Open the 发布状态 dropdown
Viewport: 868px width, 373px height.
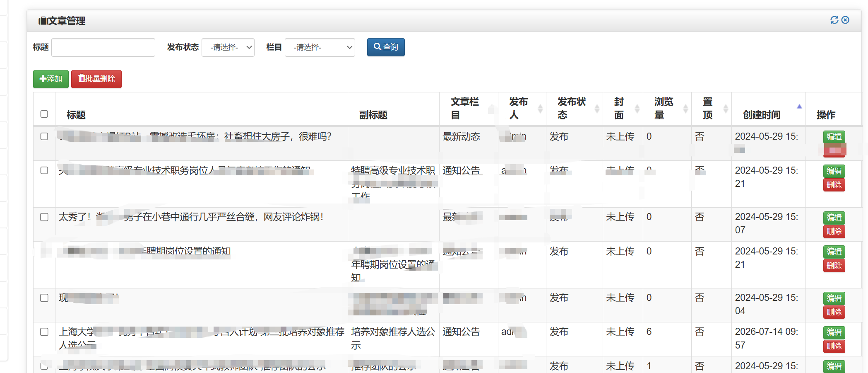[x=228, y=47]
